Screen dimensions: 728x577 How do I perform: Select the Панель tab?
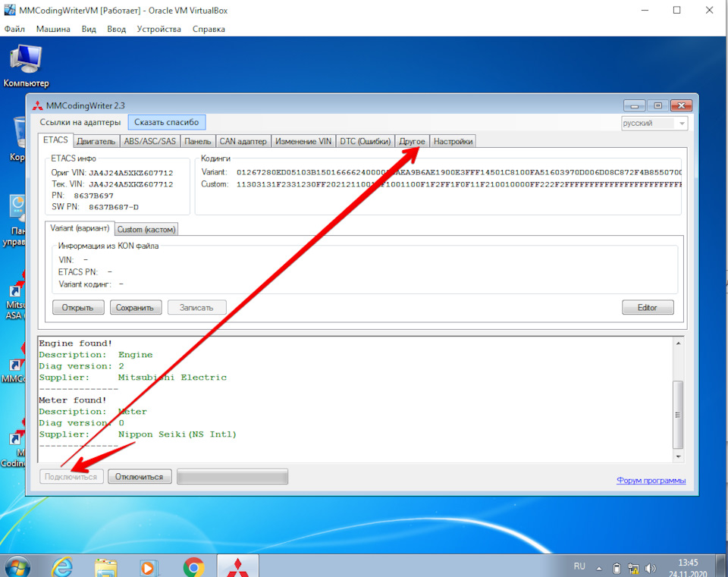198,141
